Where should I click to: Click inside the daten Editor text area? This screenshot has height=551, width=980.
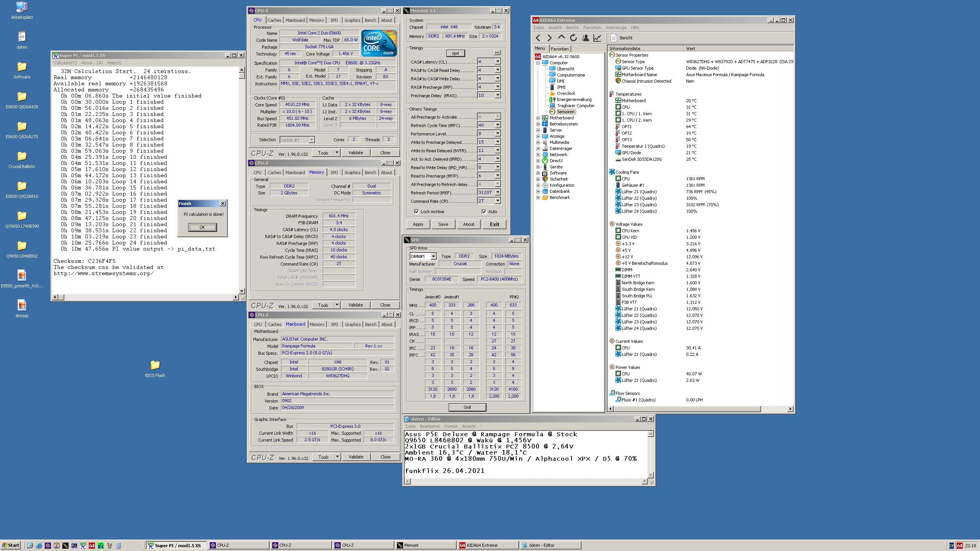(x=526, y=454)
